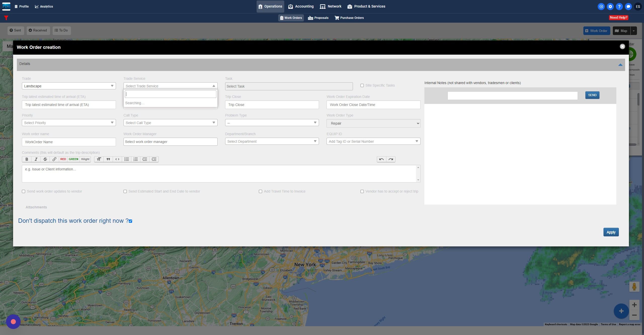Click the Apply button
This screenshot has height=335, width=644.
pyautogui.click(x=611, y=232)
